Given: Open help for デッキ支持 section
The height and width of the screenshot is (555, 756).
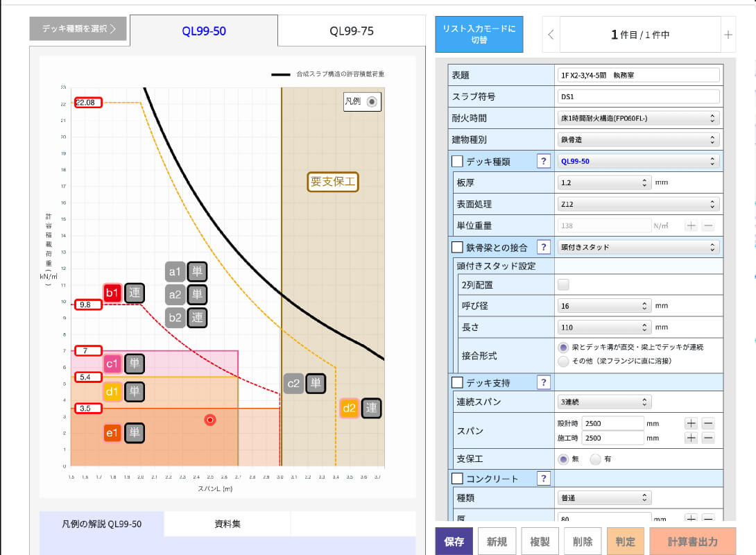Looking at the screenshot, I should (x=544, y=382).
